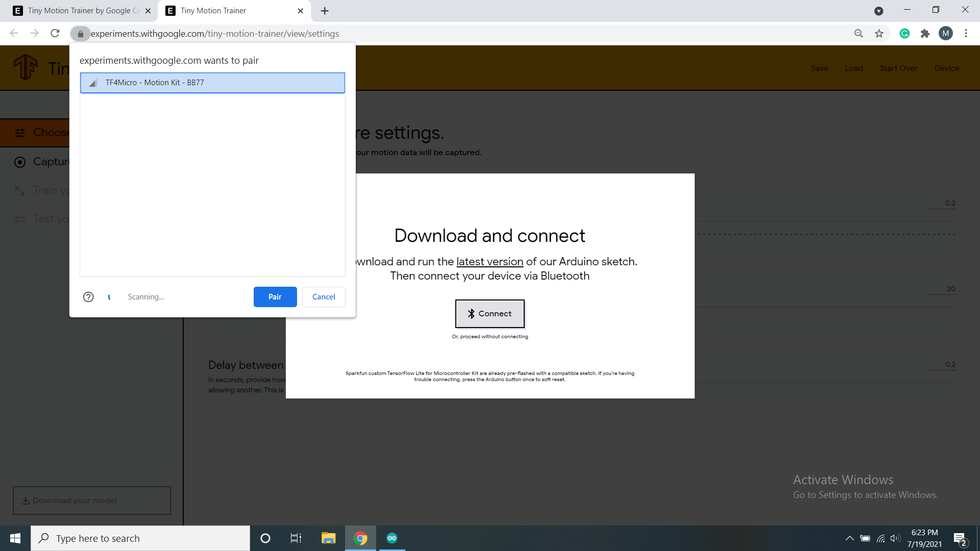Image resolution: width=980 pixels, height=551 pixels.
Task: Click the volume speaker icon
Action: click(895, 538)
